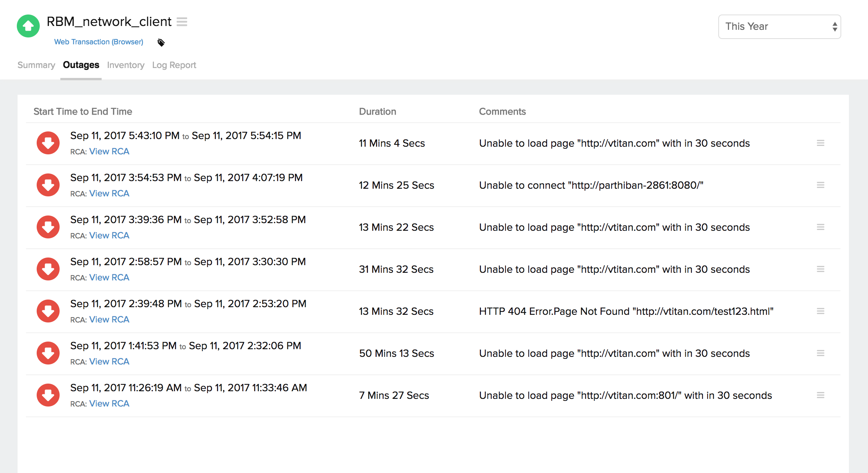Open row menu for 50 Mins 13 Secs outage
Image resolution: width=868 pixels, height=473 pixels.
[x=820, y=353]
